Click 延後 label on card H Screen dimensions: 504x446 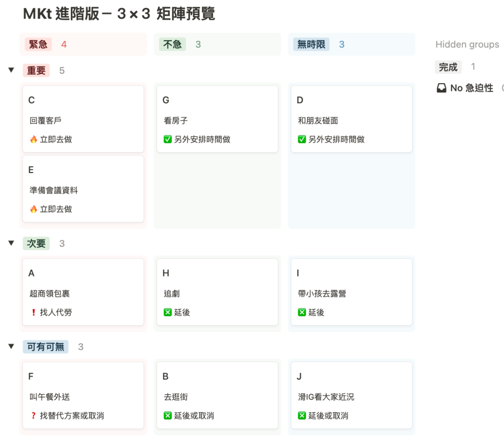(x=182, y=312)
